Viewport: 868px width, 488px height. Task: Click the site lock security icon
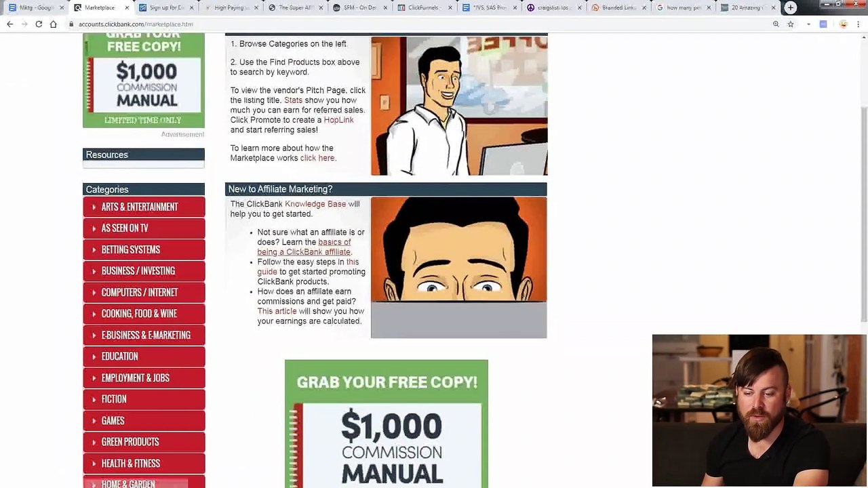(72, 24)
